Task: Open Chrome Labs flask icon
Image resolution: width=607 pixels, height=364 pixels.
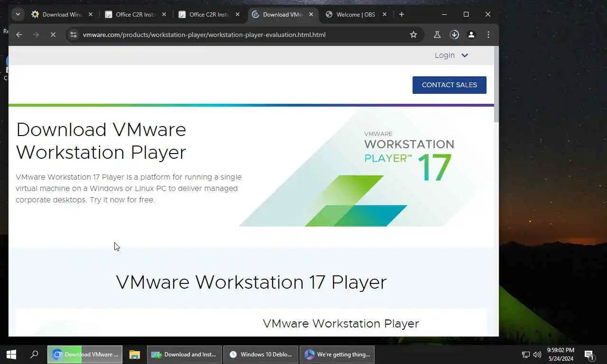Action: point(437,35)
